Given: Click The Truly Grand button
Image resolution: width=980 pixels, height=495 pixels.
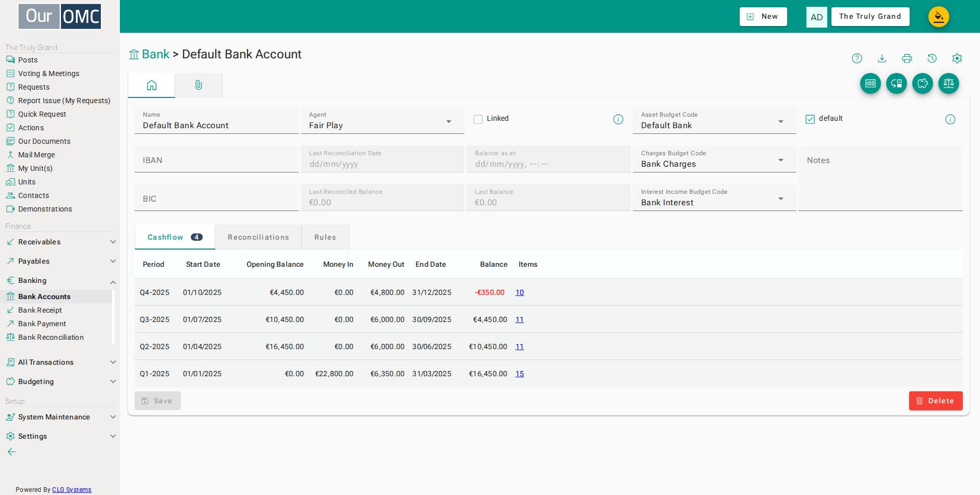Looking at the screenshot, I should tap(871, 17).
